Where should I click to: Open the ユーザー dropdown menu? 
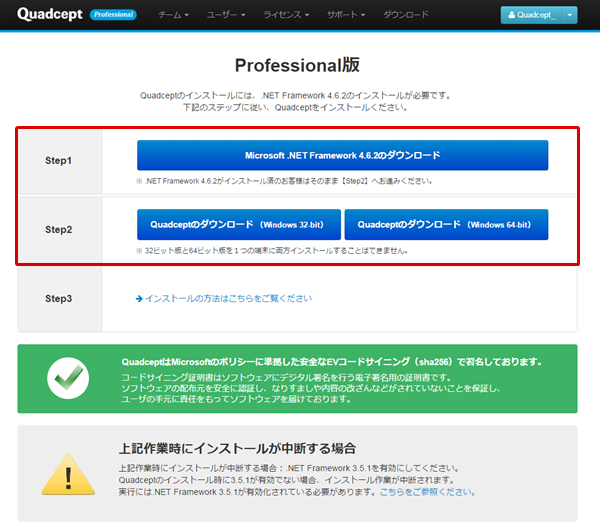[x=226, y=15]
